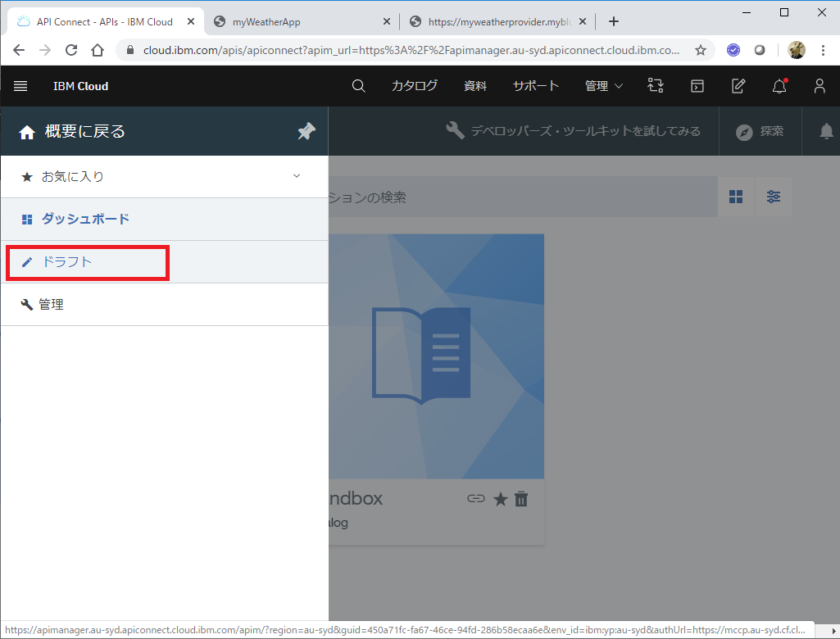Open the resource list switcher icon in header
840x639 pixels.
coord(655,86)
